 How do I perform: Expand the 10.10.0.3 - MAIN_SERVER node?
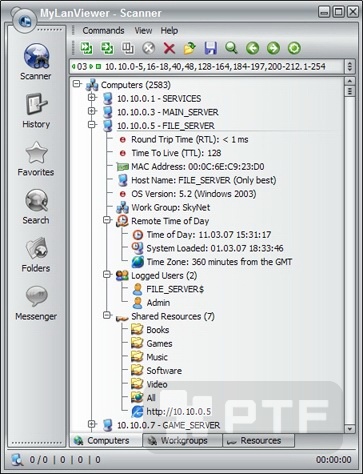tap(92, 111)
